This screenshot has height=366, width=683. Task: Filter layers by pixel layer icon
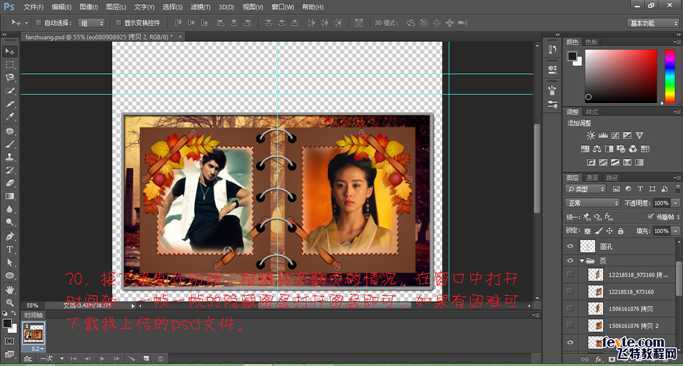point(615,189)
